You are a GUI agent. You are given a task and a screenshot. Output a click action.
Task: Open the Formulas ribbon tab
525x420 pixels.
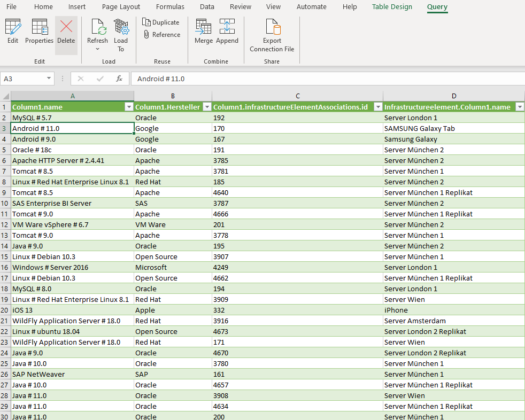pos(170,7)
